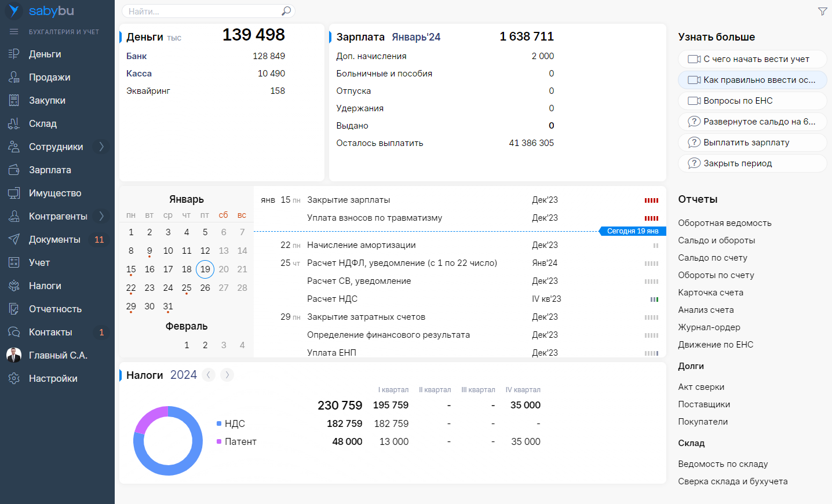Click the Настройки gear icon
The width and height of the screenshot is (832, 504).
coord(14,378)
